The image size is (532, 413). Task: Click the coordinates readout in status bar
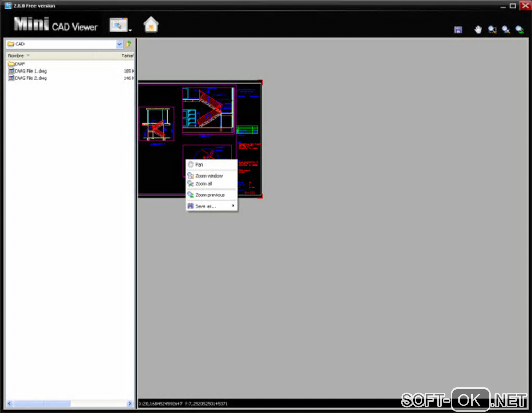pos(183,404)
